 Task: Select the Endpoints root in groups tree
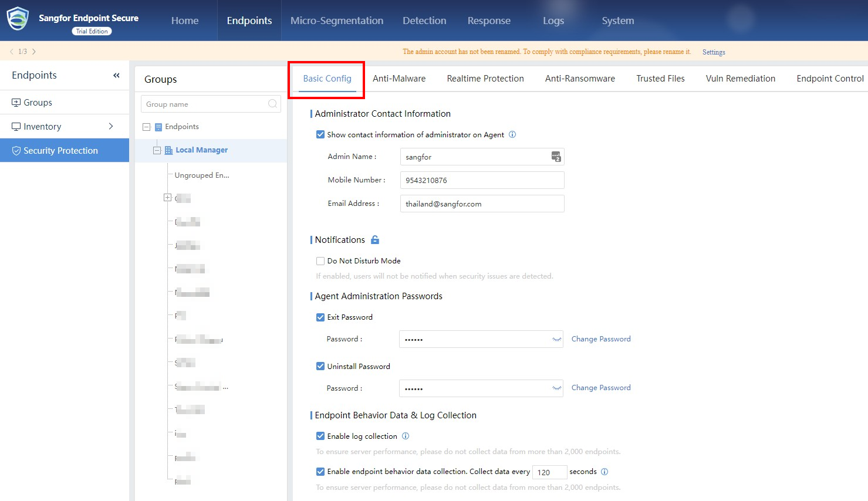coord(182,127)
